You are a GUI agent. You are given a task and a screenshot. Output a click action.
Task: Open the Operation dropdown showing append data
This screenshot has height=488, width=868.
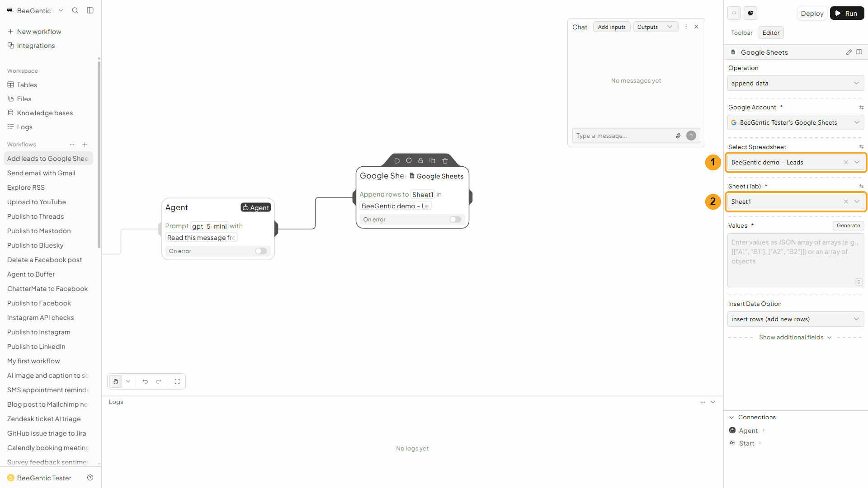(x=796, y=83)
